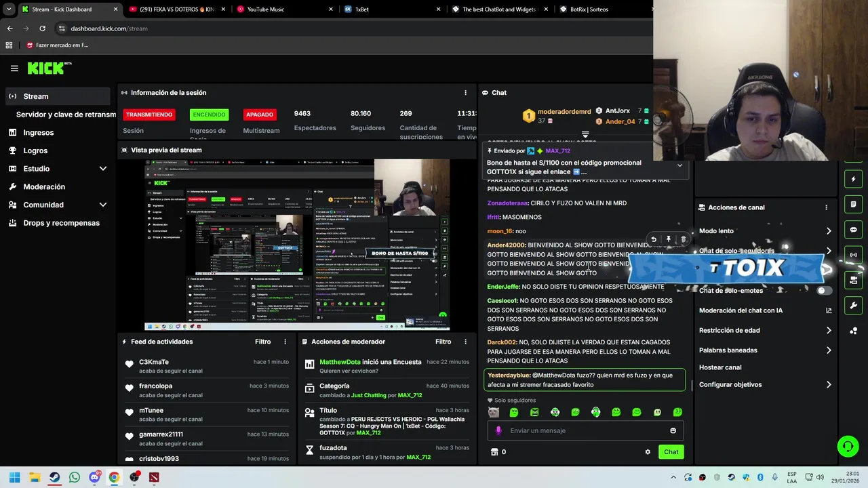Click the Enviar un mensaje input field

click(587, 430)
